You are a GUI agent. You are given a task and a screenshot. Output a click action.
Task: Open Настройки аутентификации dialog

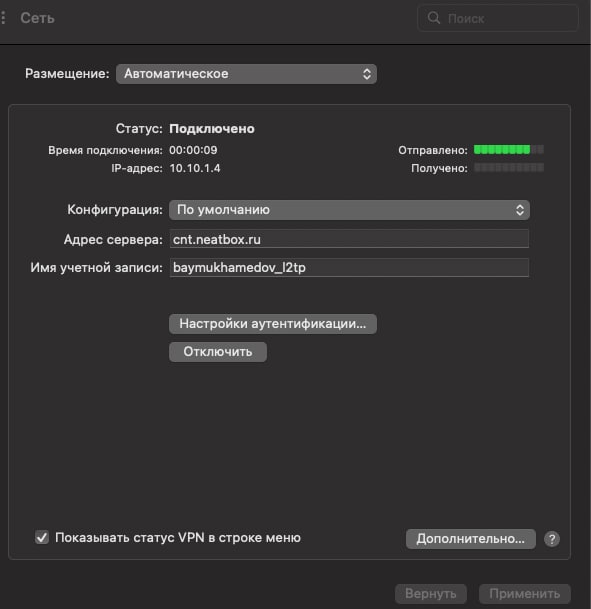(x=273, y=324)
